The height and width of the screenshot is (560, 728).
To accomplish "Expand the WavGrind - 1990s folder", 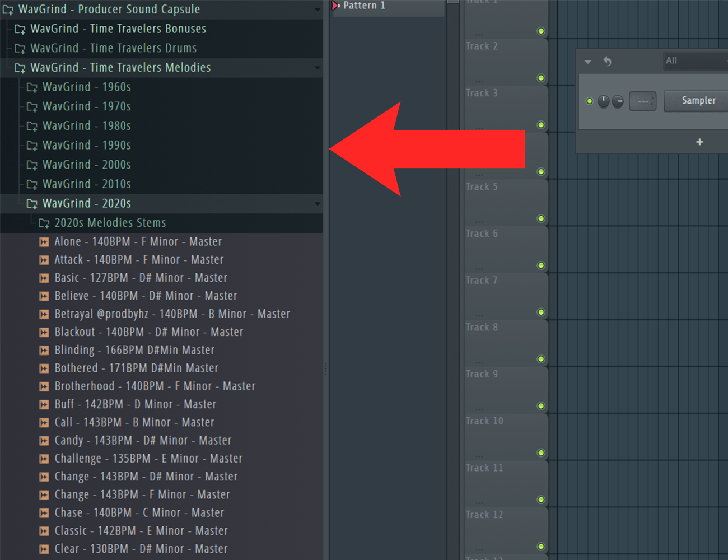I will click(x=161, y=146).
